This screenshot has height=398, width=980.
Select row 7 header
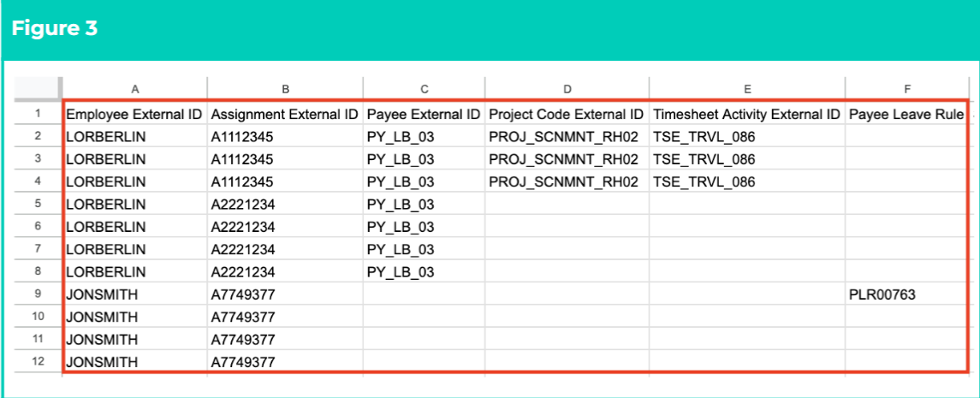pos(38,249)
